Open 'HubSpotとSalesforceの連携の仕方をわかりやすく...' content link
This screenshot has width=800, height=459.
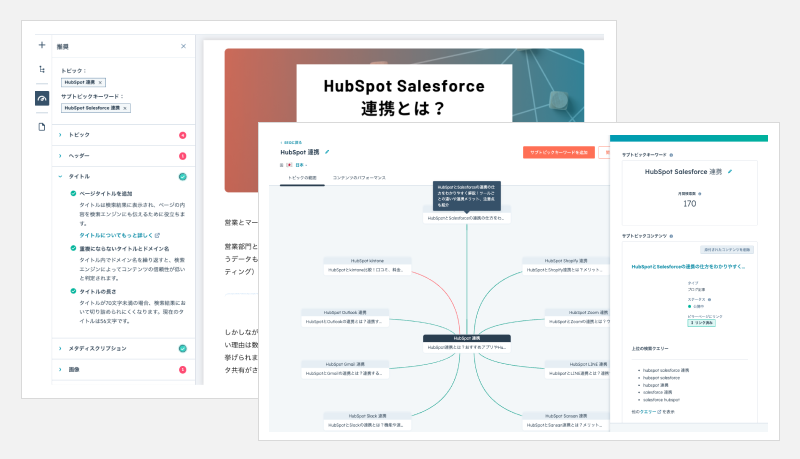(688, 267)
